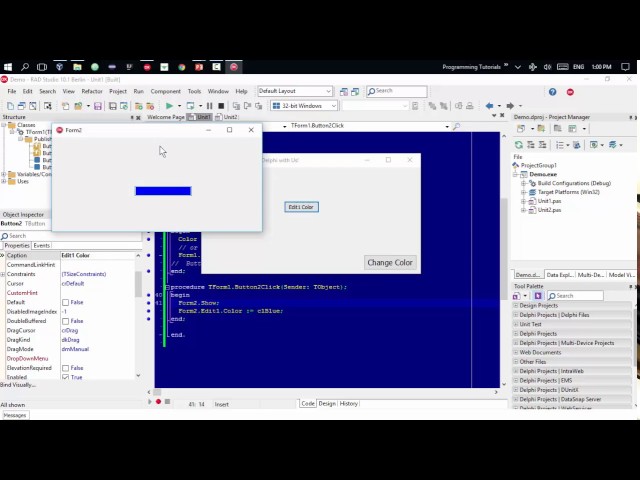This screenshot has width=640, height=480.
Task: Click the Messages tab at the bottom
Action: pyautogui.click(x=15, y=416)
